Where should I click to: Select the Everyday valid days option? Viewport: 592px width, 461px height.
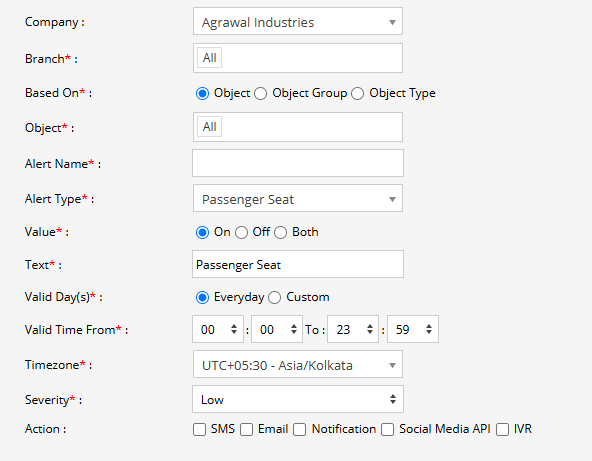pos(202,298)
